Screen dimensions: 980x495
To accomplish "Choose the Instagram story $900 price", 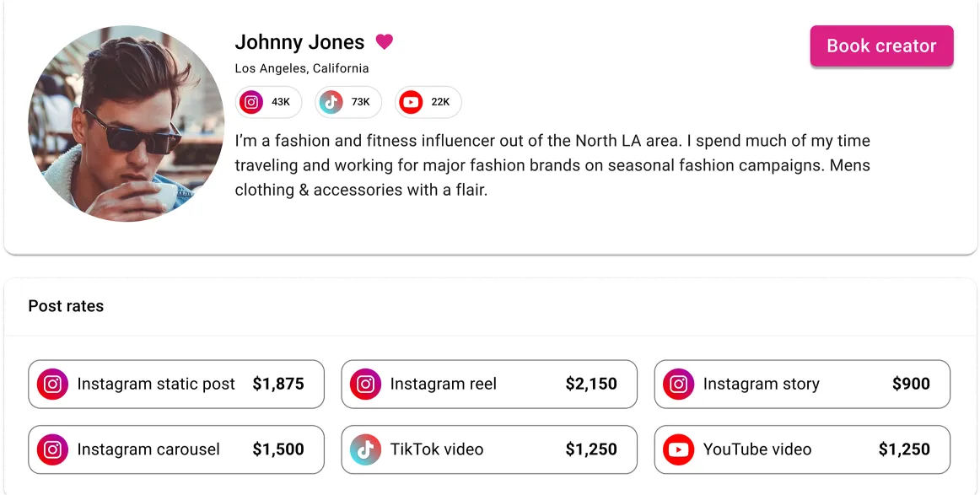I will 911,384.
